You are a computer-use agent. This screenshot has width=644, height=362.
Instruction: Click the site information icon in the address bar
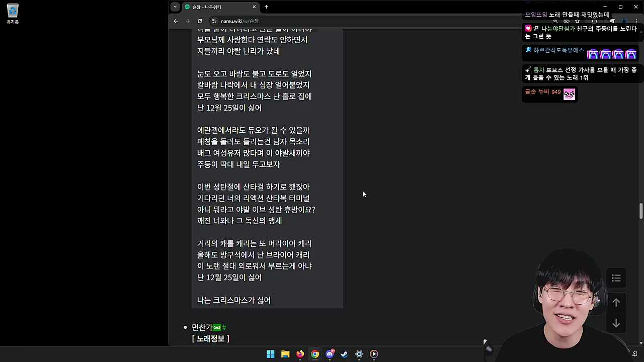coord(214,21)
